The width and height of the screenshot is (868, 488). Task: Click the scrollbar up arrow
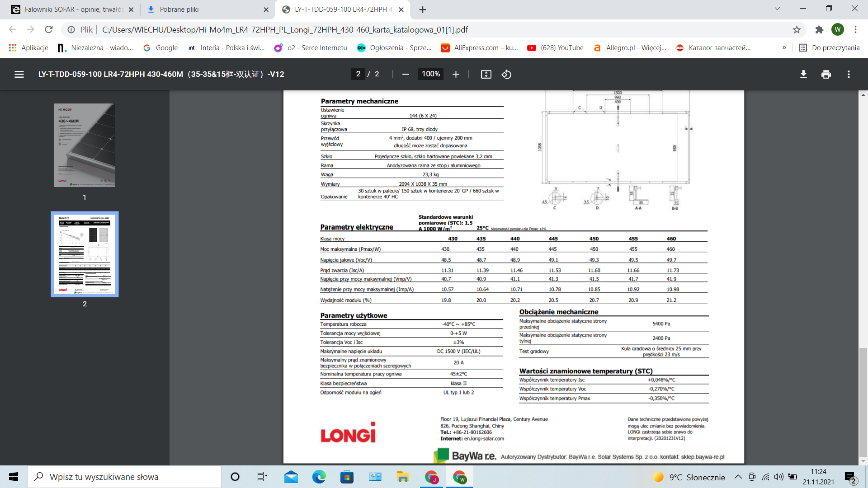point(863,95)
